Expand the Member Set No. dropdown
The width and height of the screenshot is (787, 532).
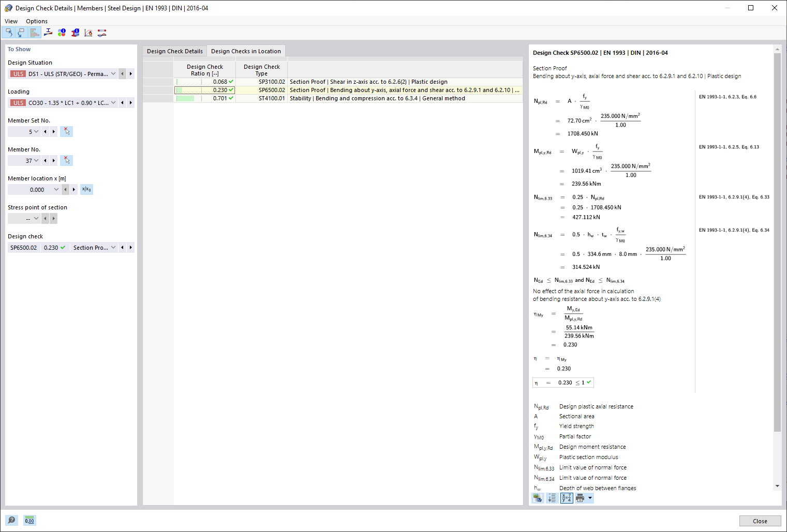pos(36,132)
